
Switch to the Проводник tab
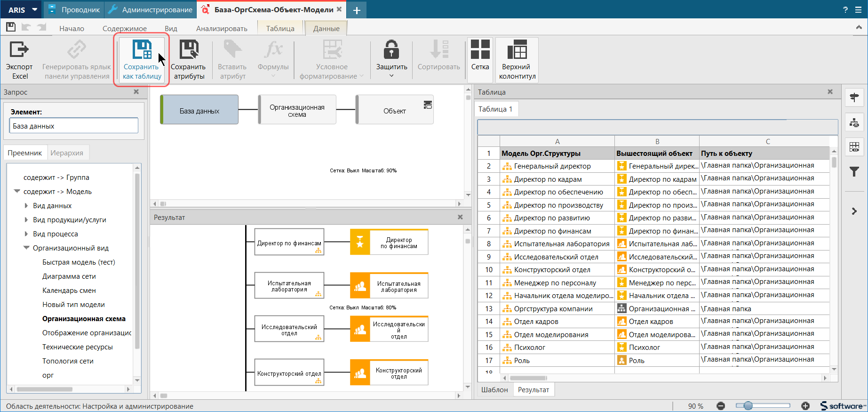click(x=74, y=10)
